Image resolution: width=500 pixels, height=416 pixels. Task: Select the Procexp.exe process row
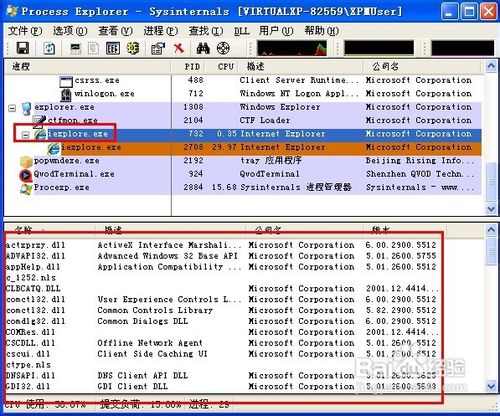243,188
